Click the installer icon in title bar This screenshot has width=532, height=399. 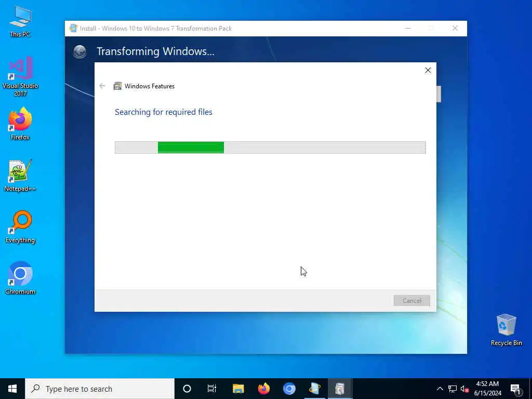coord(73,28)
